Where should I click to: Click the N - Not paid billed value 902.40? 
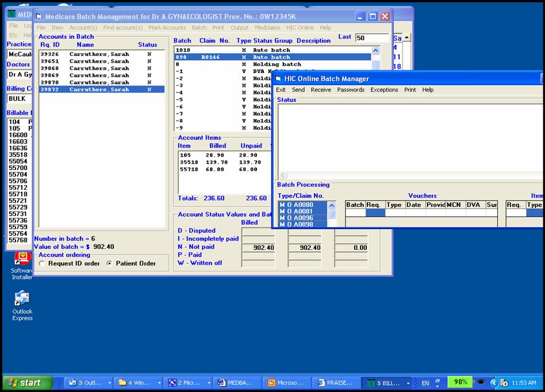pyautogui.click(x=258, y=247)
